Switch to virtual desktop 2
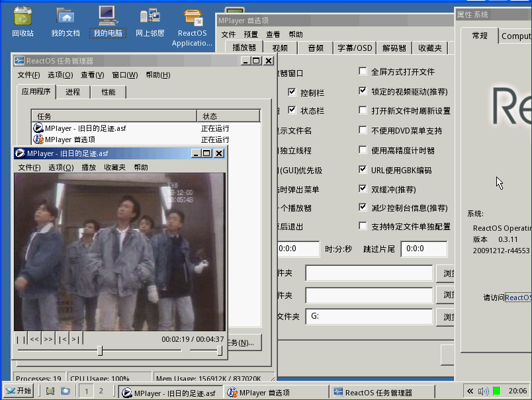 pyautogui.click(x=101, y=391)
